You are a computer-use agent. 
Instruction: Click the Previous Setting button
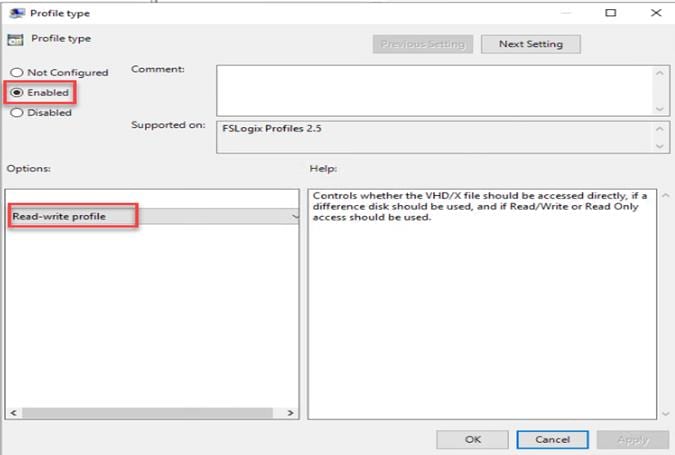coord(423,44)
